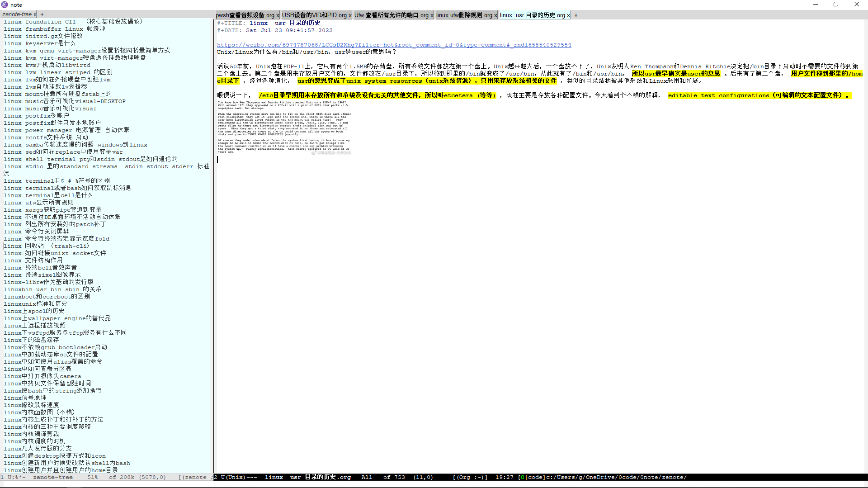Open note 'linux 如何链接unixt socket文件'
The image size is (868, 488).
coord(55,253)
